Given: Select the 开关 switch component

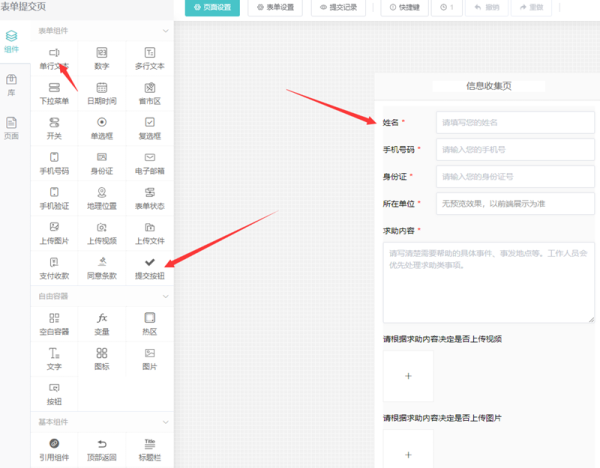Looking at the screenshot, I should click(54, 129).
